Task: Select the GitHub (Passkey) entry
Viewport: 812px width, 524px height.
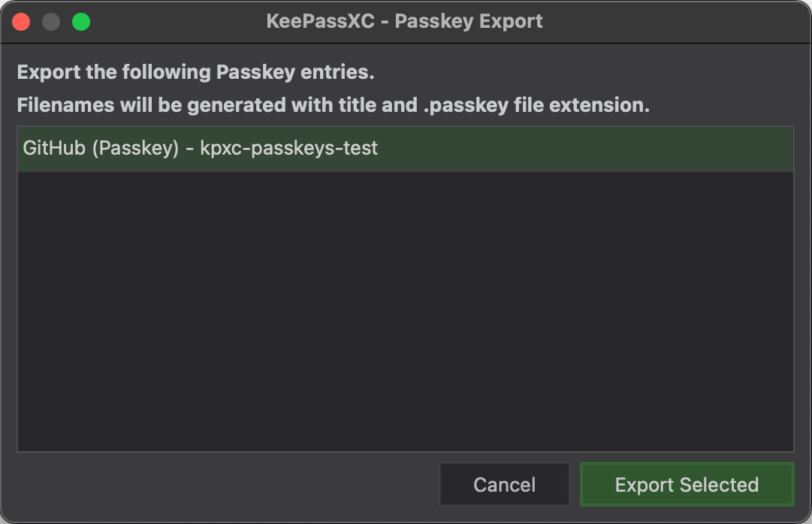Action: tap(406, 149)
